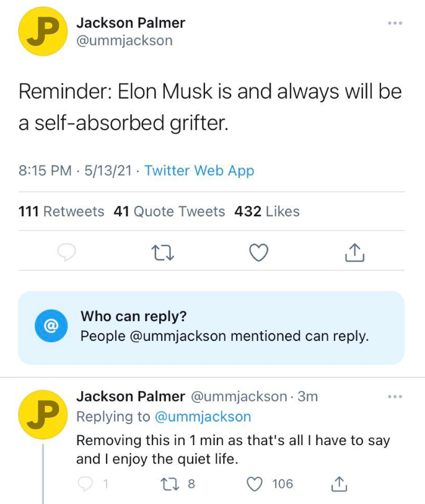Screen dimensions: 425x504
Task: View the 111 Retweets list
Action: 61,211
